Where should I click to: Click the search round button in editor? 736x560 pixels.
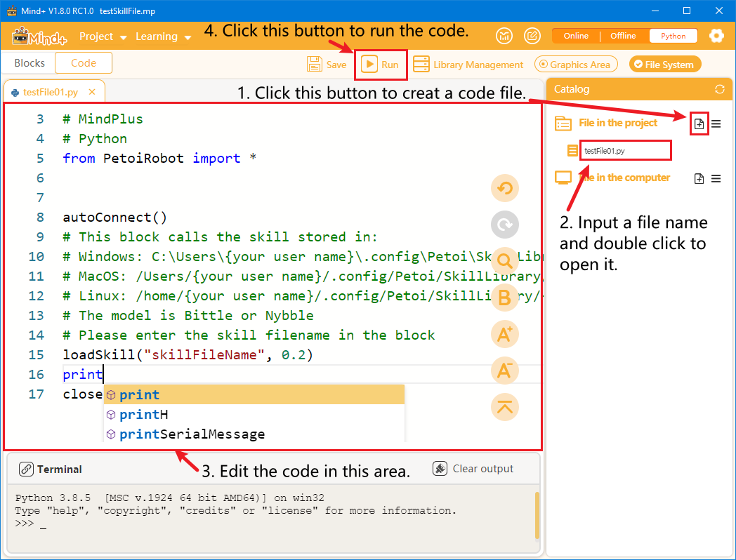[504, 261]
